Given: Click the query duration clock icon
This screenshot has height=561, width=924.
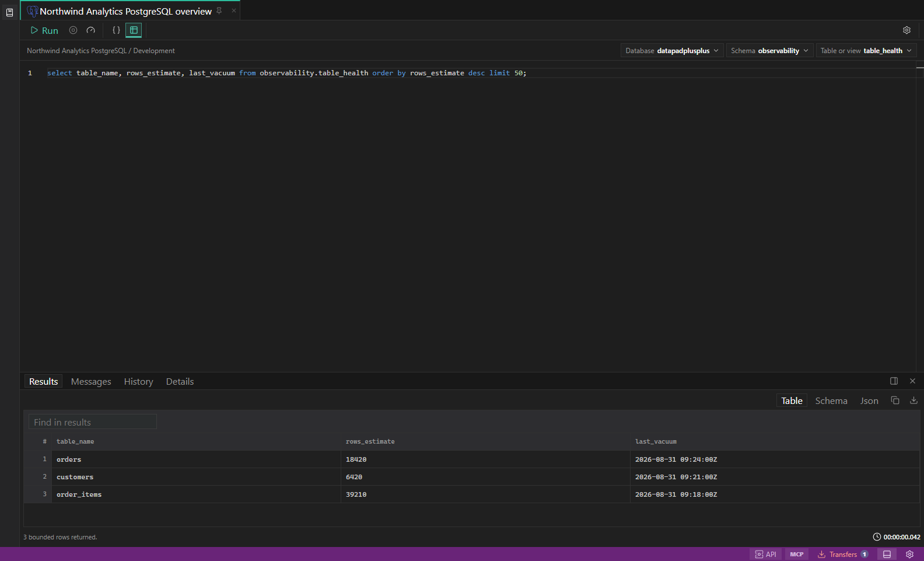Looking at the screenshot, I should pyautogui.click(x=877, y=537).
